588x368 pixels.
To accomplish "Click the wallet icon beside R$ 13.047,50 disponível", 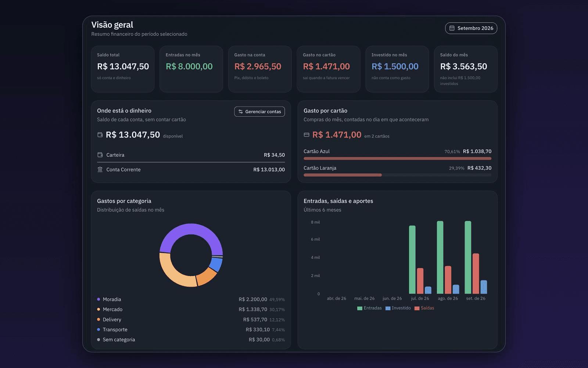I will pyautogui.click(x=100, y=135).
